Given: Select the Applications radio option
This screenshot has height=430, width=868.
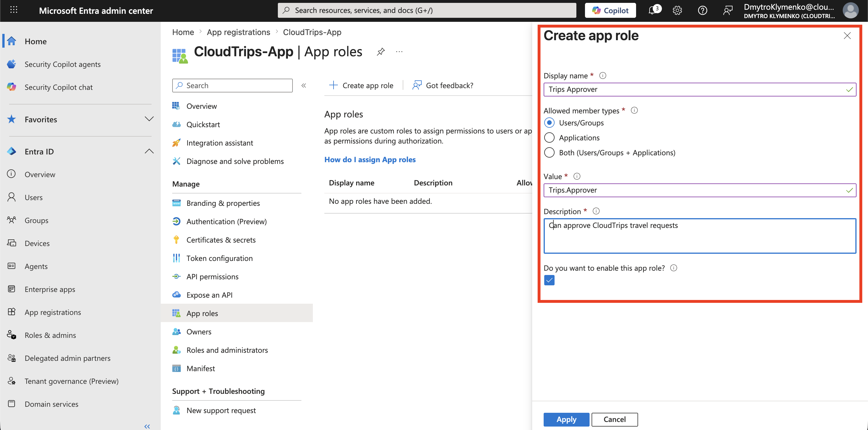Looking at the screenshot, I should click(549, 137).
